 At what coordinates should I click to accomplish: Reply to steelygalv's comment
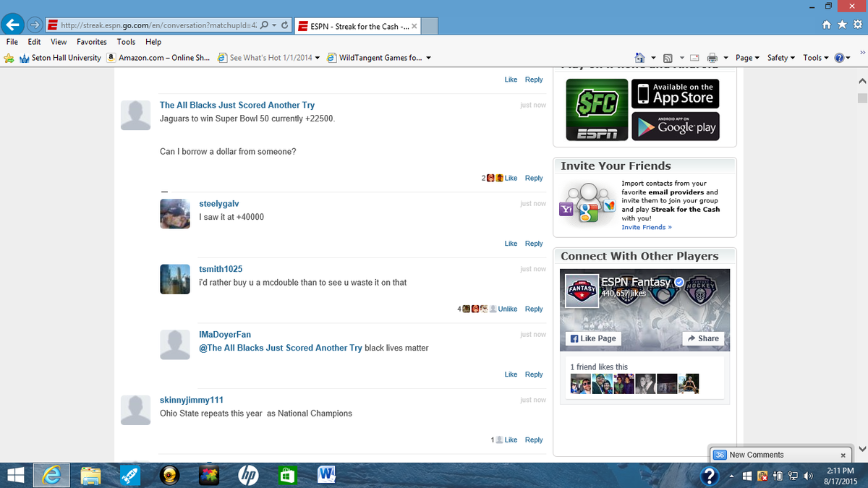(x=534, y=244)
